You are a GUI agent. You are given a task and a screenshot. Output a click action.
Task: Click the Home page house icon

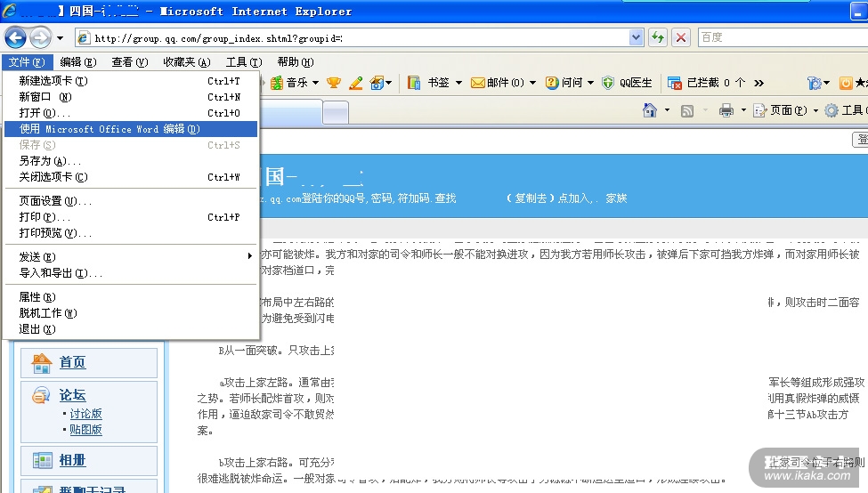pos(650,110)
